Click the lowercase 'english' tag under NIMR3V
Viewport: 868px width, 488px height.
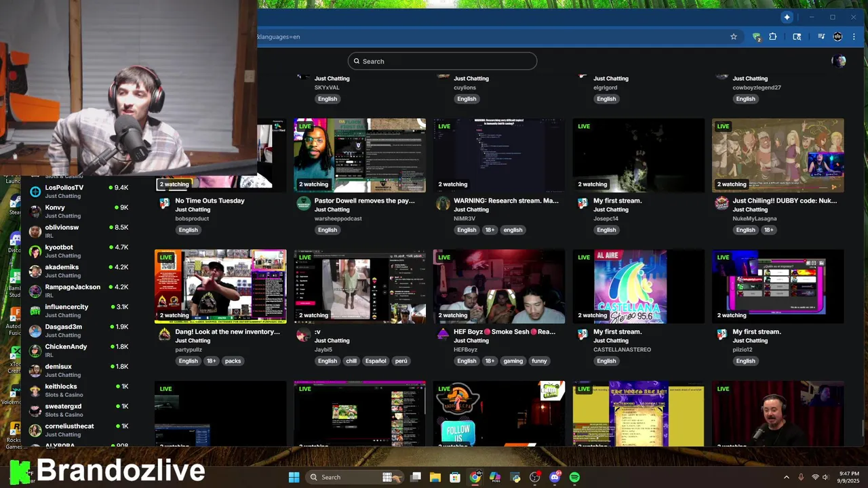point(513,230)
